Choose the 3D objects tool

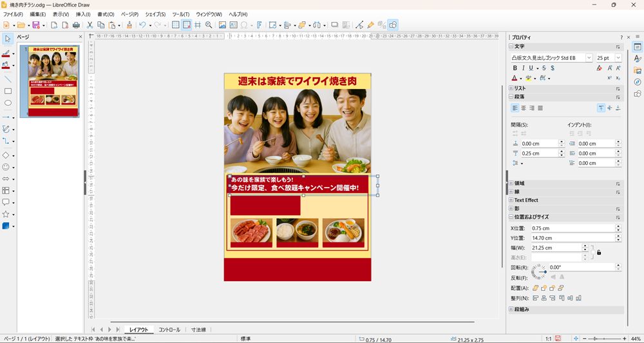click(6, 226)
